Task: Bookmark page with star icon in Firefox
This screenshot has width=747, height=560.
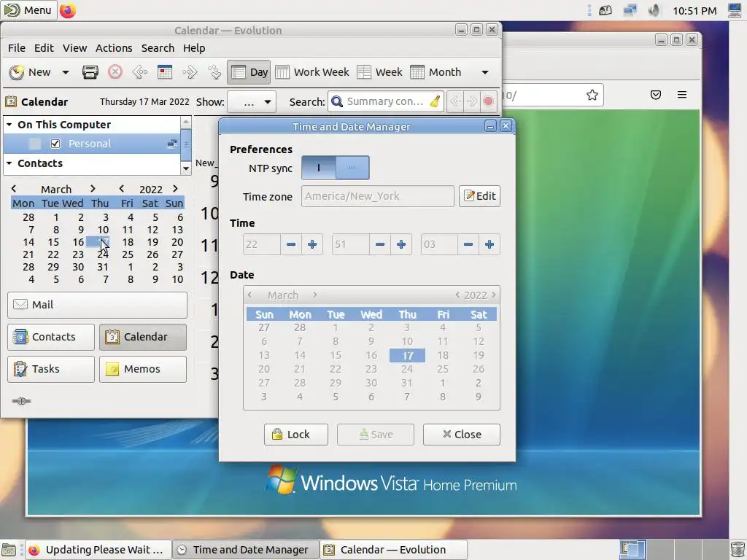Action: click(592, 95)
